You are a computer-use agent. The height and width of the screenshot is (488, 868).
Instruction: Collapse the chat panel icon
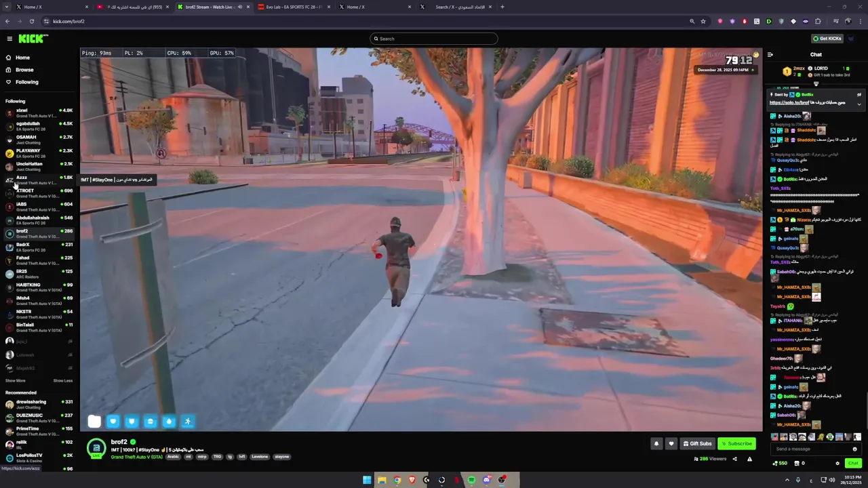(770, 55)
